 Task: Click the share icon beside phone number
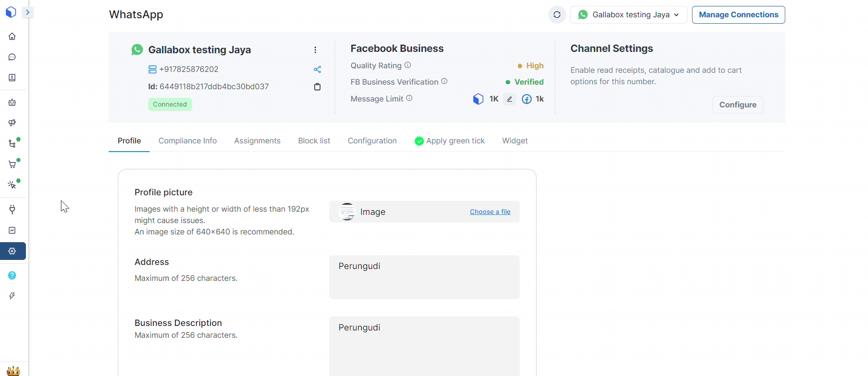[317, 69]
